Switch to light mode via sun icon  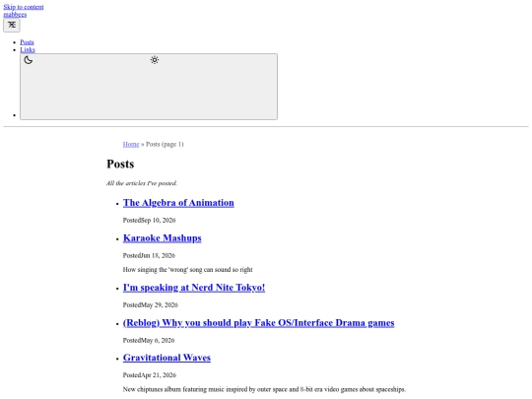[155, 60]
